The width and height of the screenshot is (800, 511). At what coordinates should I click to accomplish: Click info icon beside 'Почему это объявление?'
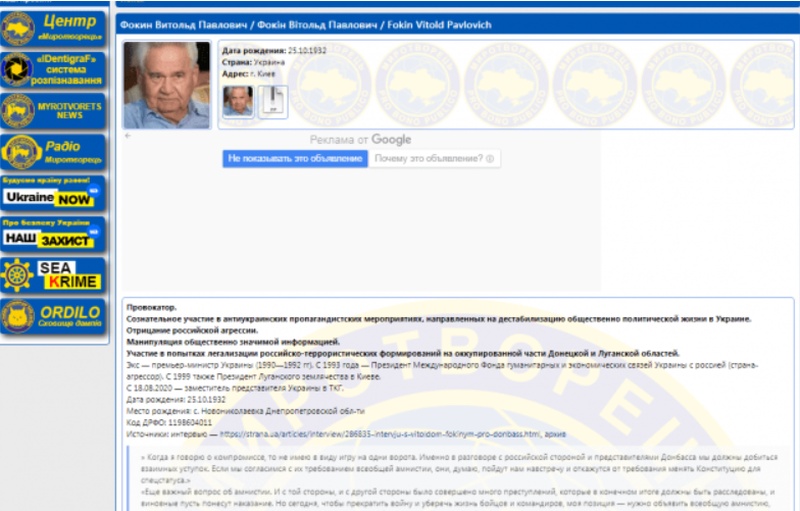coord(491,158)
